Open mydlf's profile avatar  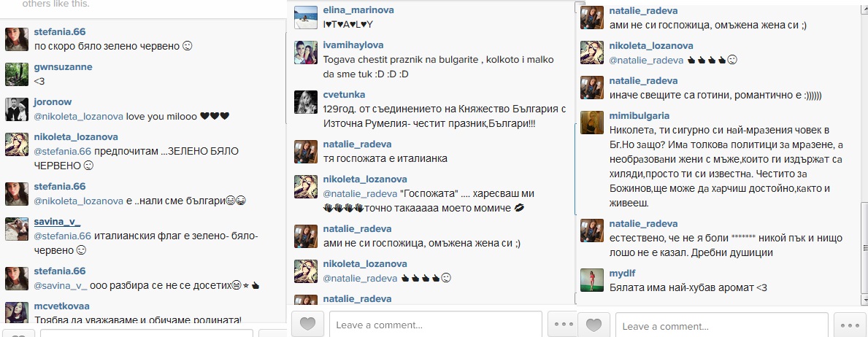click(x=592, y=281)
